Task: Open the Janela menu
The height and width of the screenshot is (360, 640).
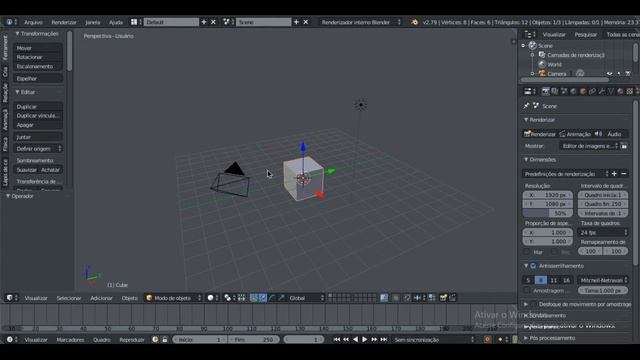Action: coord(93,22)
